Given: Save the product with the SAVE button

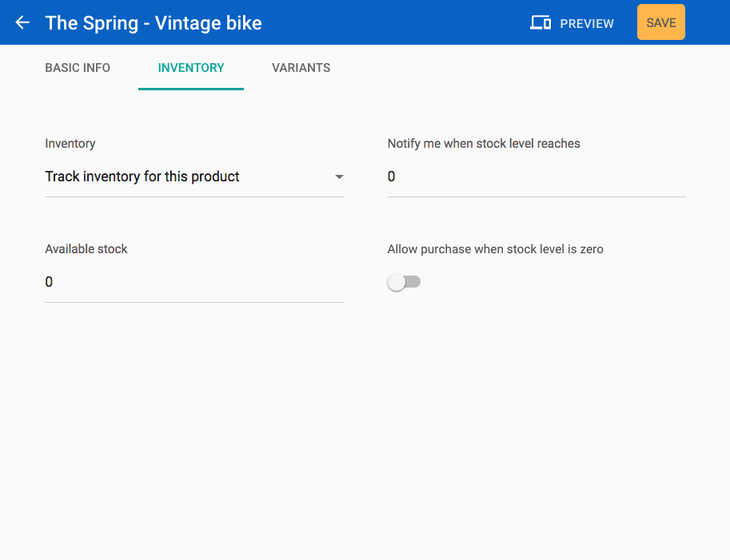Looking at the screenshot, I should point(660,22).
